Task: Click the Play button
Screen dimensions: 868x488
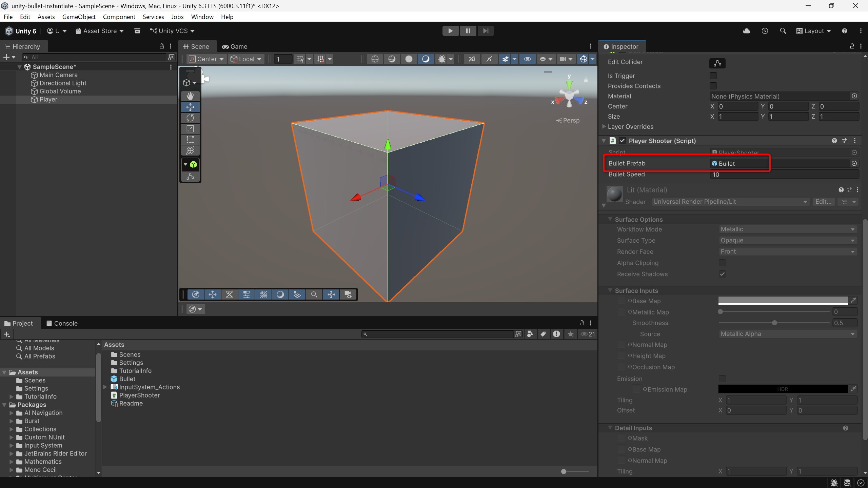Action: [450, 31]
